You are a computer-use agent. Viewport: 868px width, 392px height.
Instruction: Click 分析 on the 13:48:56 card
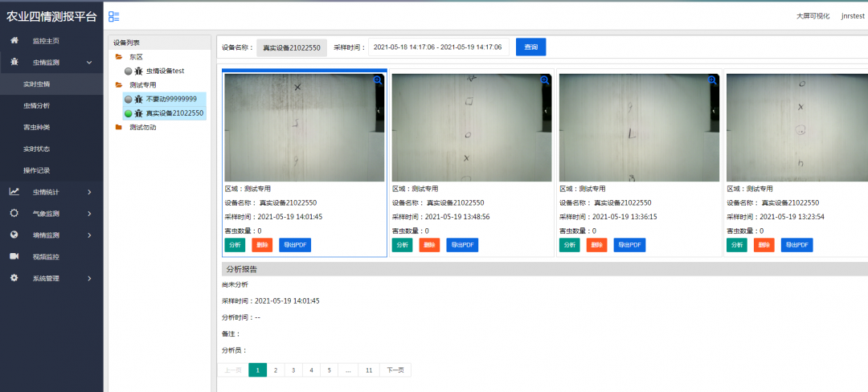(x=403, y=245)
